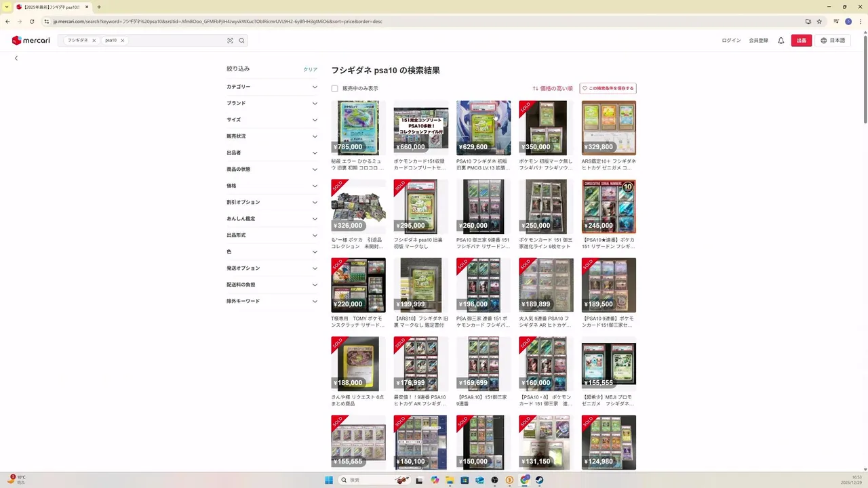Click the Mercari logo in the header
Screen dimensions: 868x488
click(x=31, y=41)
